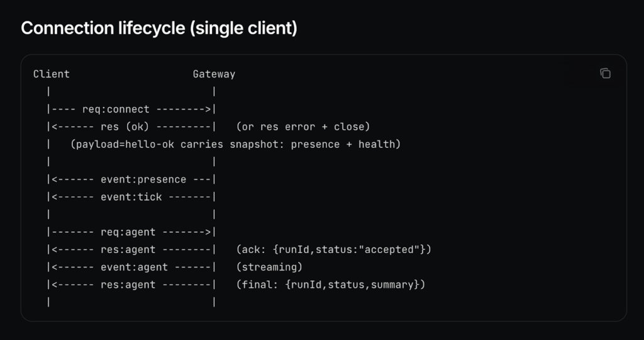Viewport: 644px width, 340px height.
Task: Click the ack runId accepted note
Action: click(x=333, y=250)
